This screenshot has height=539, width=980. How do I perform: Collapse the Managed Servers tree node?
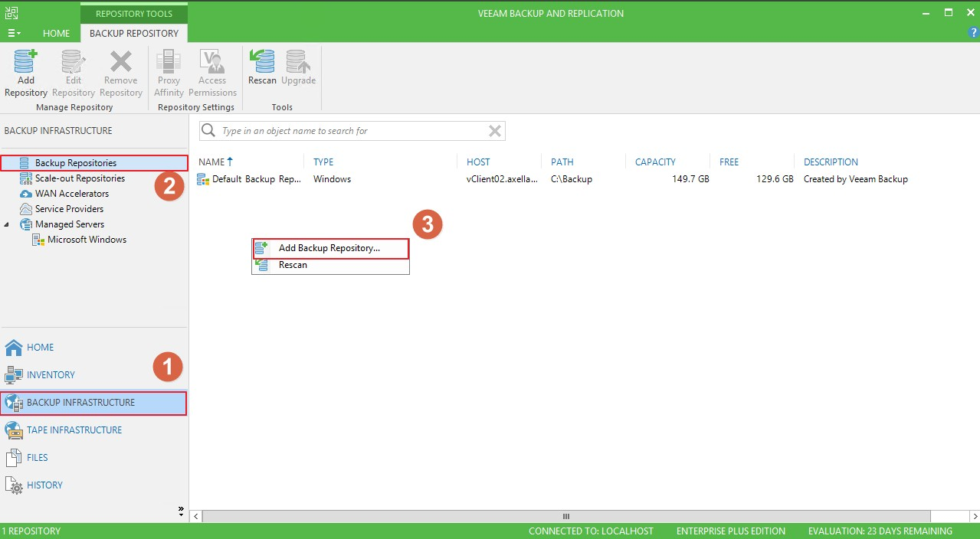[8, 224]
